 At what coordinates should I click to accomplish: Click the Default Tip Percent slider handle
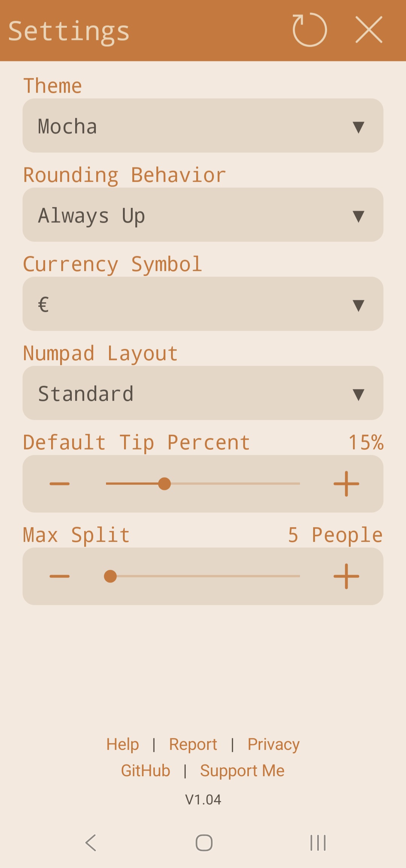(164, 484)
